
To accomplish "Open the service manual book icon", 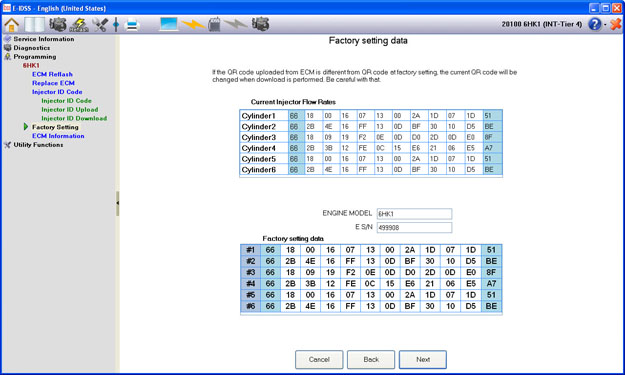I will click(34, 24).
